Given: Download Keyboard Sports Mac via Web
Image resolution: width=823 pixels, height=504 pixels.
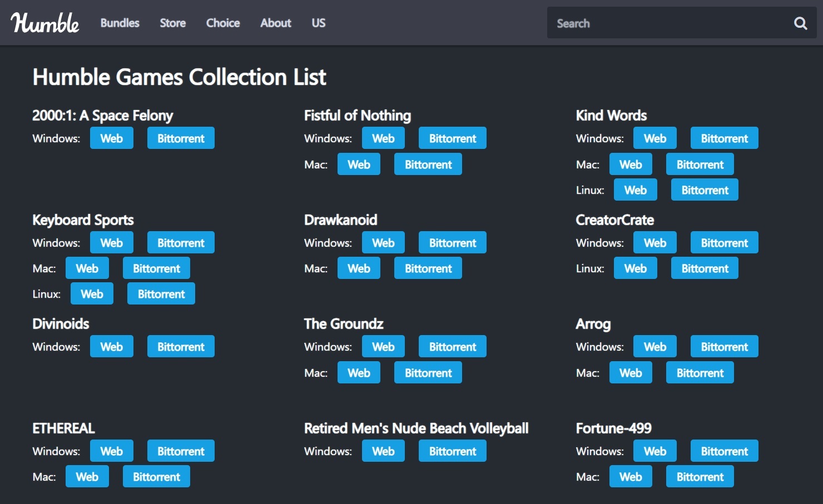Looking at the screenshot, I should 87,268.
